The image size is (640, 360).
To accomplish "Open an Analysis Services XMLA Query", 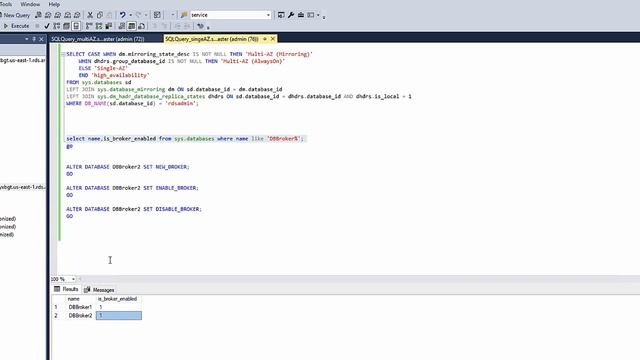I will [67, 15].
